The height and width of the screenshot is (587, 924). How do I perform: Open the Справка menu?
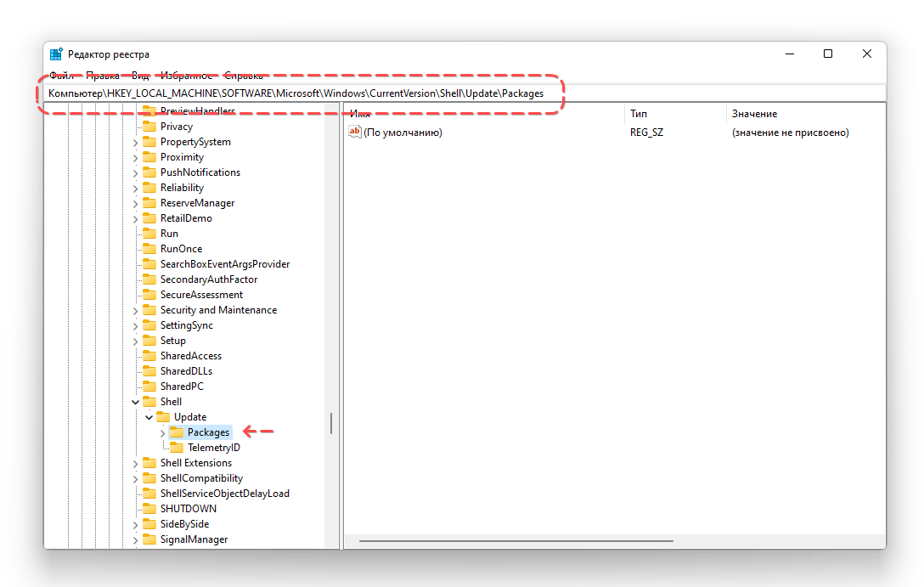244,76
